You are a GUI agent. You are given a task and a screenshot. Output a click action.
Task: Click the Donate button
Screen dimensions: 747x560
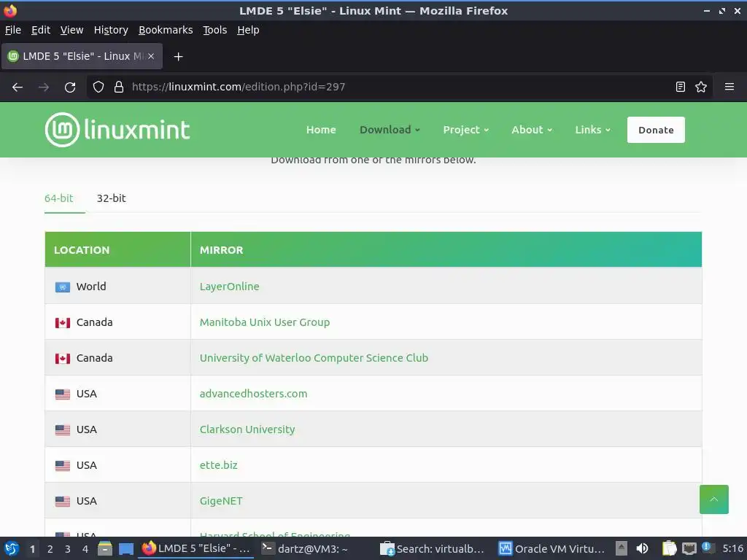pos(656,130)
